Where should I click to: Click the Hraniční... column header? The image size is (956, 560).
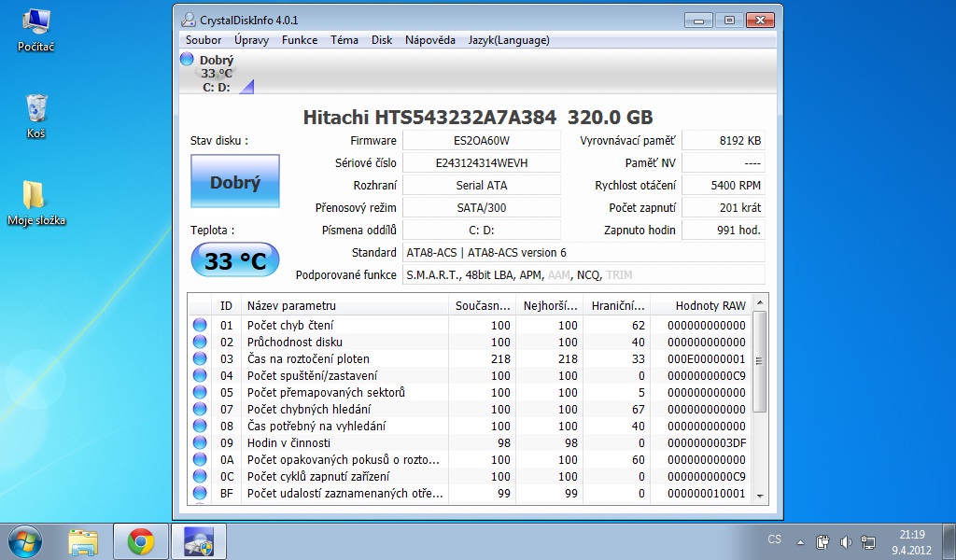tap(617, 306)
